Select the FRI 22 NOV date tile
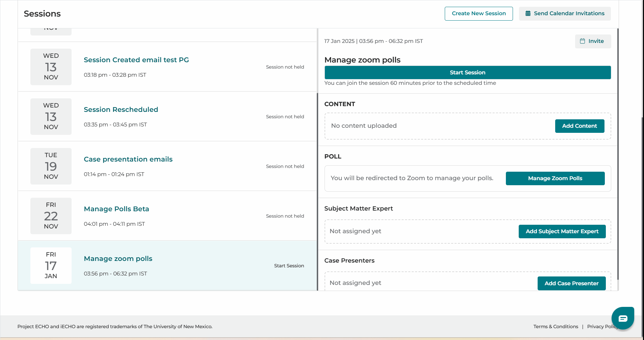Screen dimensions: 644x340 point(51,216)
